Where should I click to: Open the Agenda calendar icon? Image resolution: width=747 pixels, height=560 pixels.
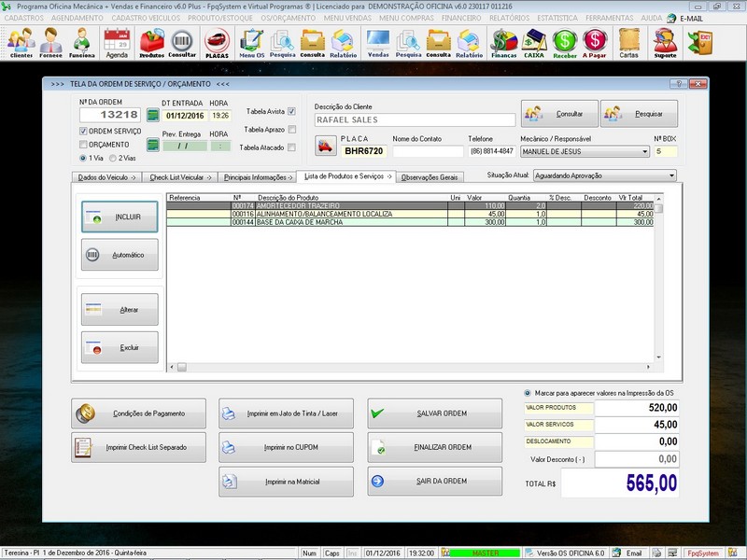point(117,42)
